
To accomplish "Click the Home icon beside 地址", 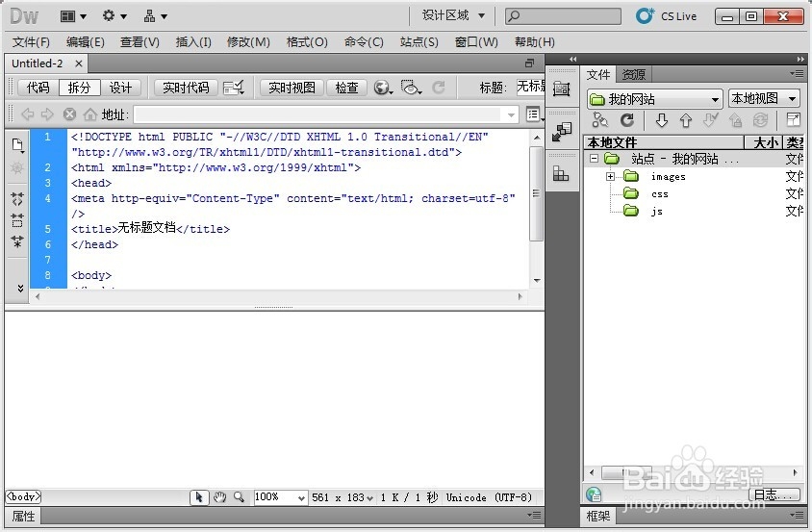I will tap(90, 114).
